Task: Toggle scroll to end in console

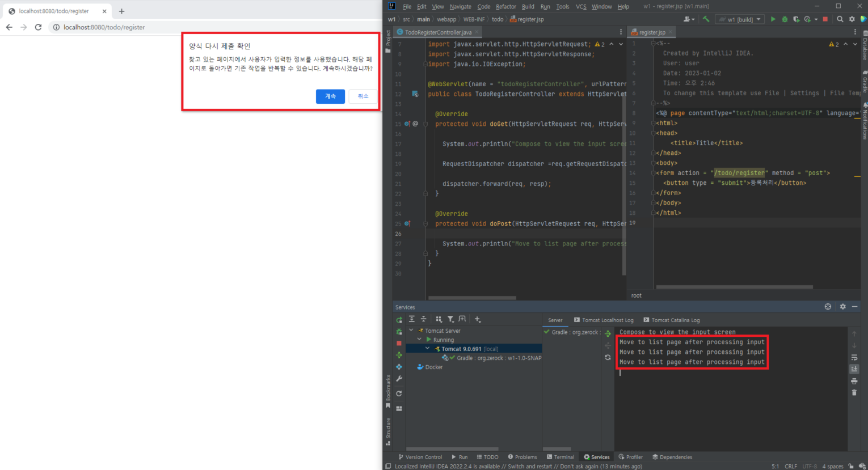Action: (x=854, y=369)
